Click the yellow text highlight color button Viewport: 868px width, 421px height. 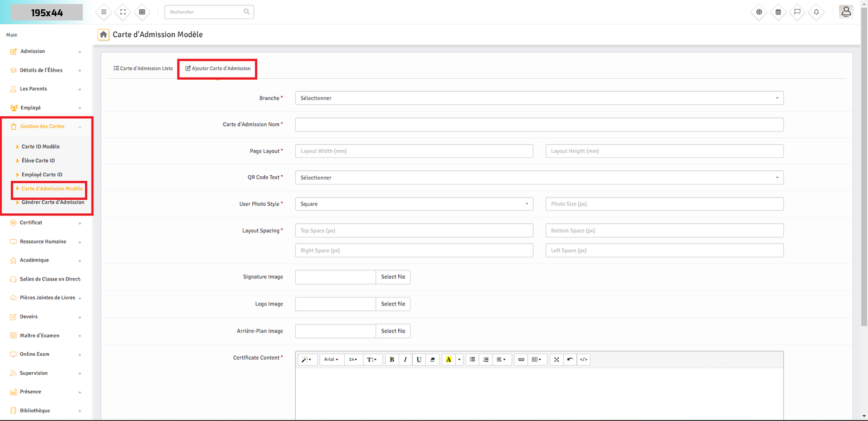click(x=448, y=360)
